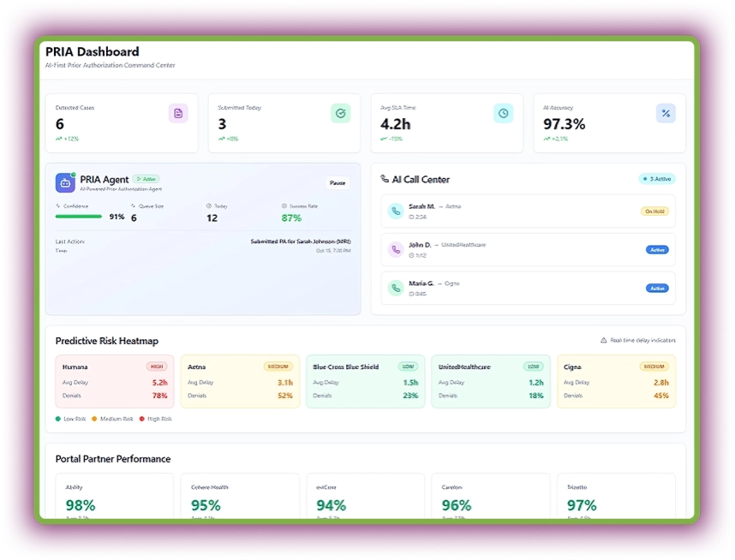Select the green phone icon beside Sarah M.
Viewport: 735px width, 560px height.
(395, 211)
